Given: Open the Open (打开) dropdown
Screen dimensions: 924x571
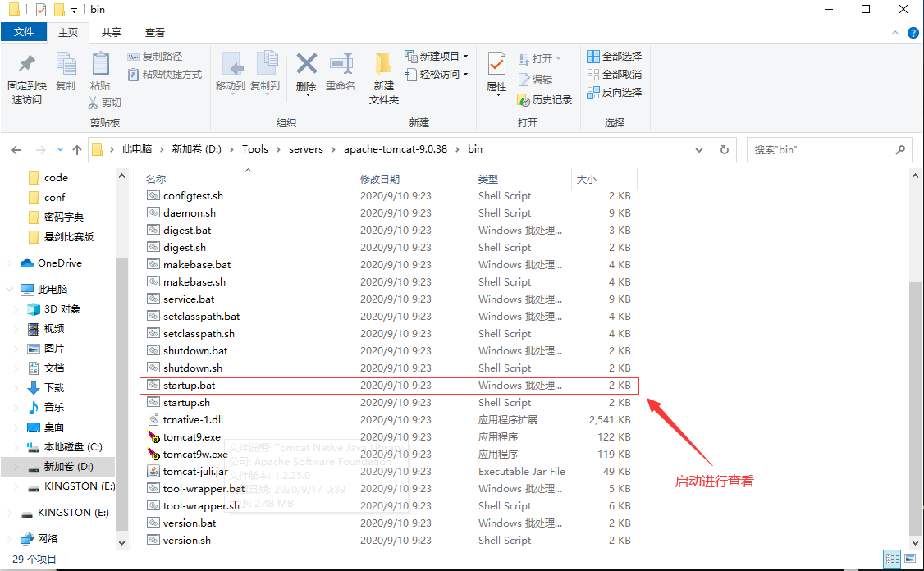Looking at the screenshot, I should (539, 58).
